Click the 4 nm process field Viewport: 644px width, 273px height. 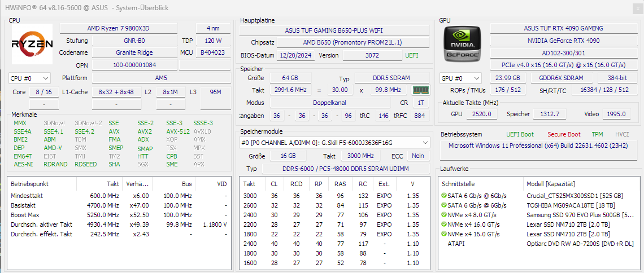213,28
